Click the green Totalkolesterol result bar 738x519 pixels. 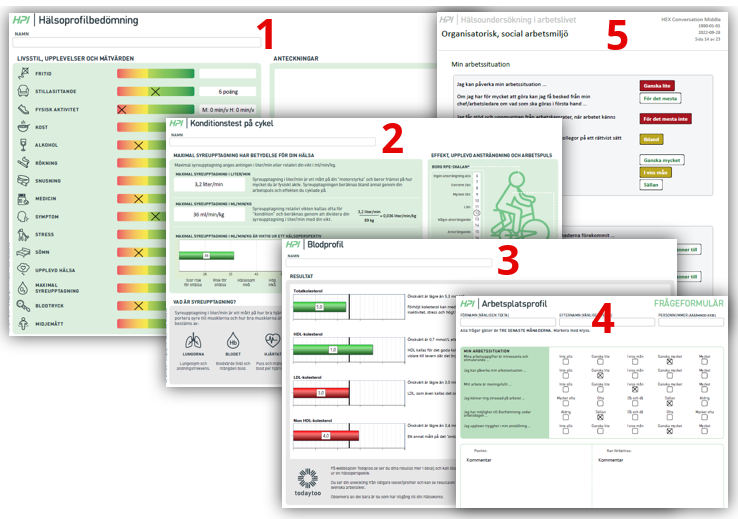click(320, 307)
